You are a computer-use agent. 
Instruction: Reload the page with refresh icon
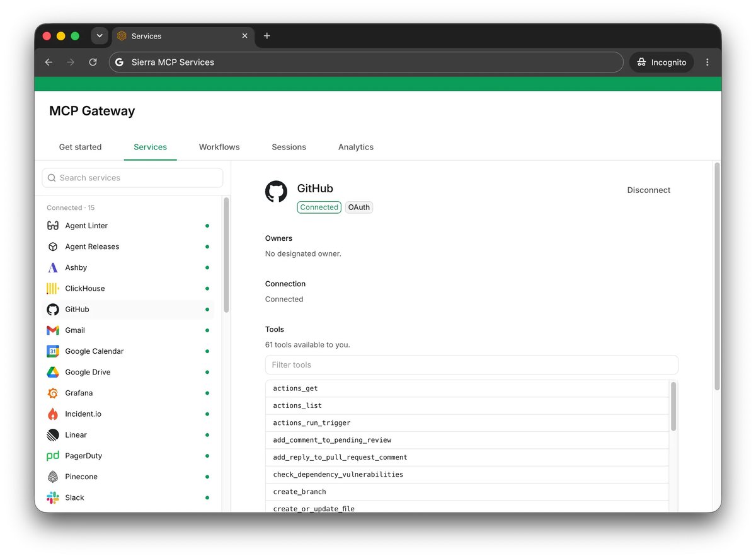(93, 62)
